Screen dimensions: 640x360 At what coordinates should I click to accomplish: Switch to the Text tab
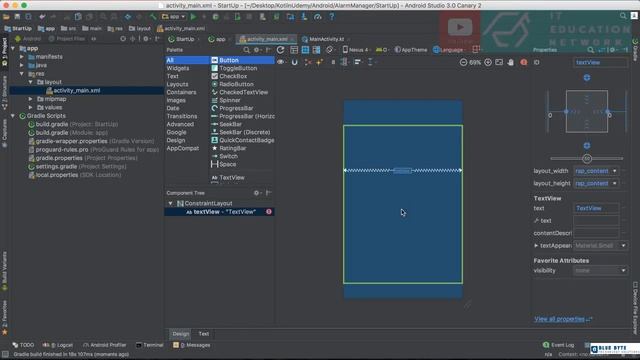[204, 334]
